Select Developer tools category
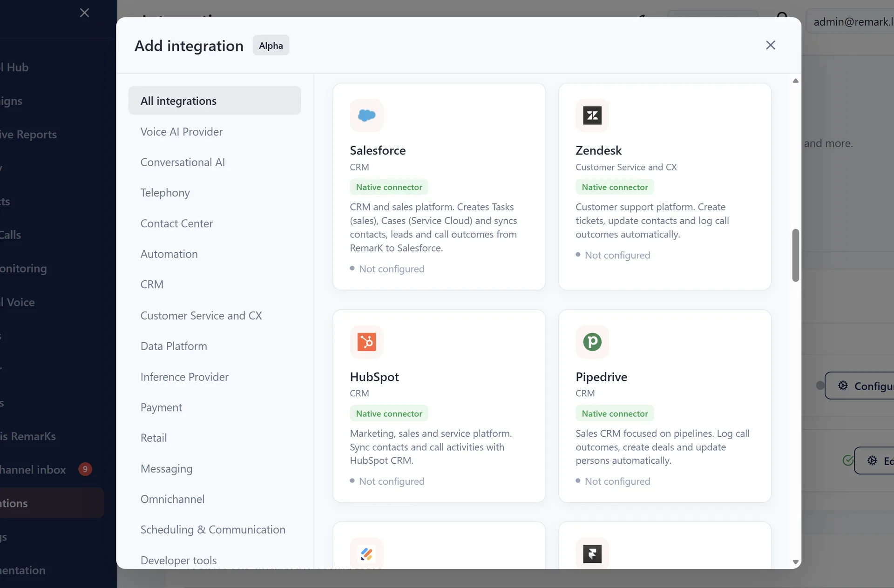The height and width of the screenshot is (588, 894). click(178, 560)
